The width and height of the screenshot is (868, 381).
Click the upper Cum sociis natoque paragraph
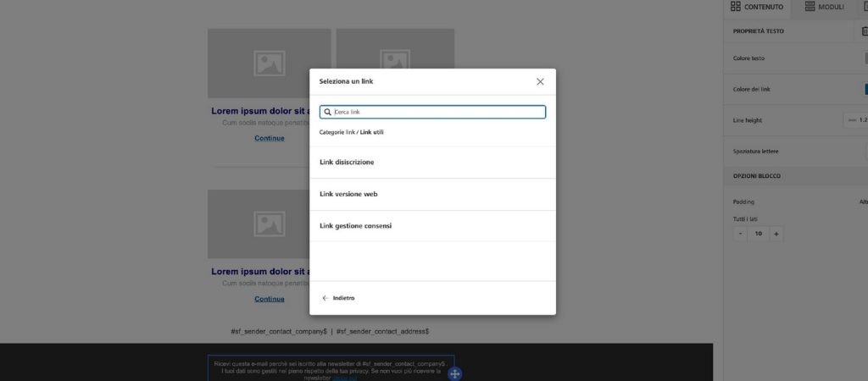(265, 123)
